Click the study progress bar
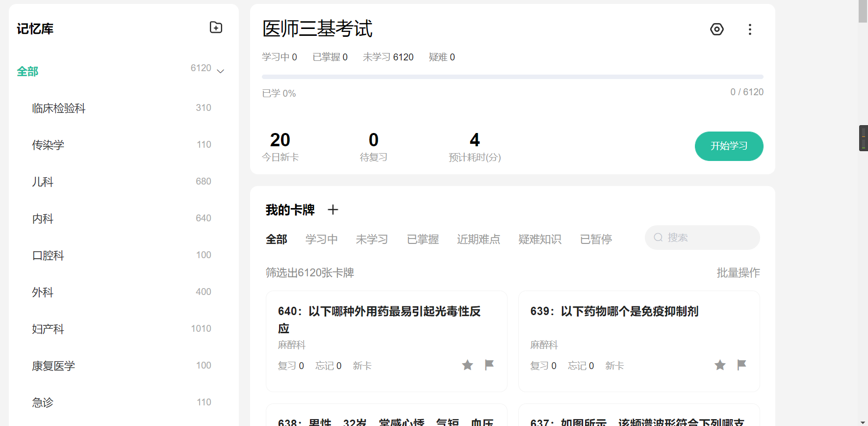 [512, 77]
